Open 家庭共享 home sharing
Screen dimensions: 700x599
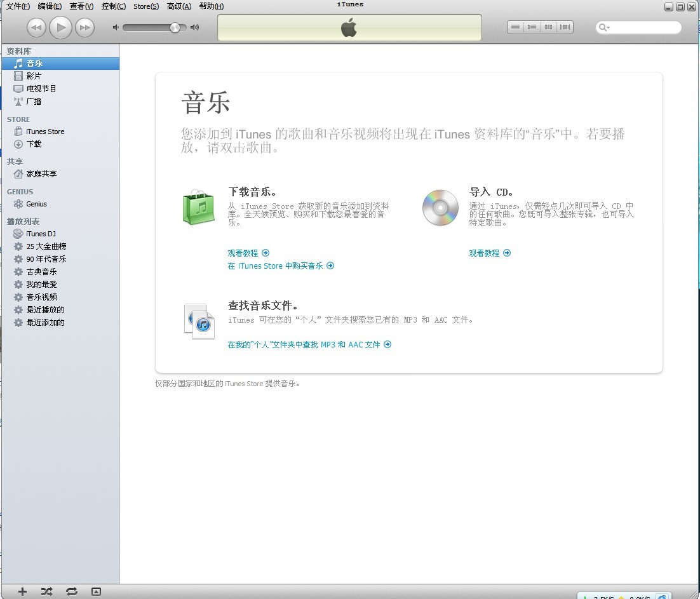(x=61, y=174)
